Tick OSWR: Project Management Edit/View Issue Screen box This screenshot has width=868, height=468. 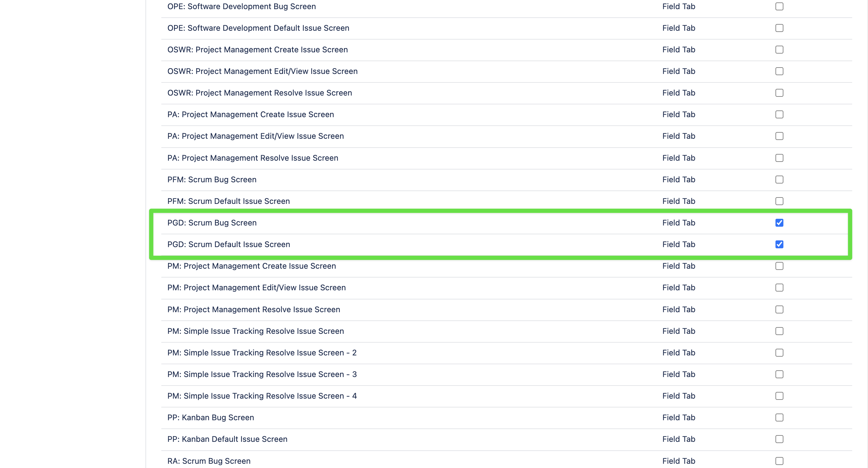779,71
